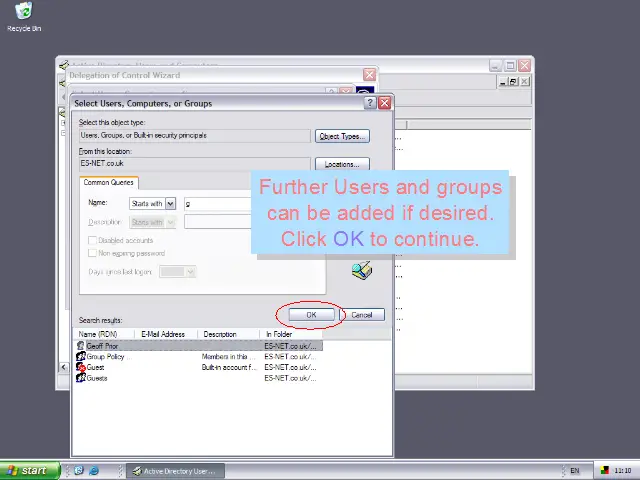Screen dimensions: 640x480
Task: Click the disabled Guest account icon
Action: click(x=80, y=367)
